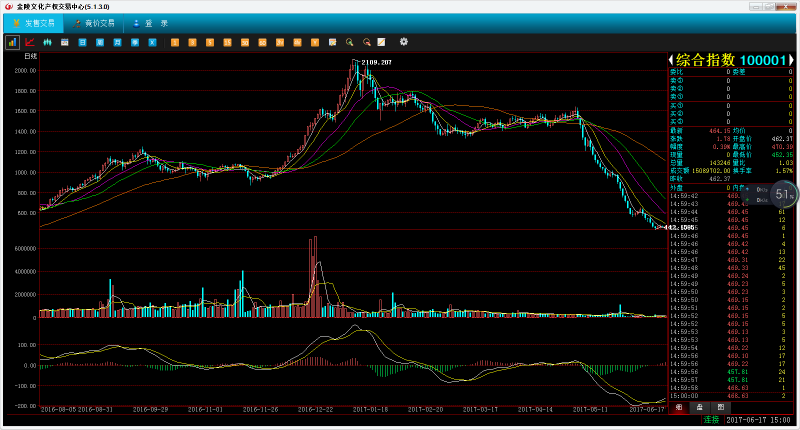
Task: Select the monthly (月) period icon
Action: (x=117, y=42)
